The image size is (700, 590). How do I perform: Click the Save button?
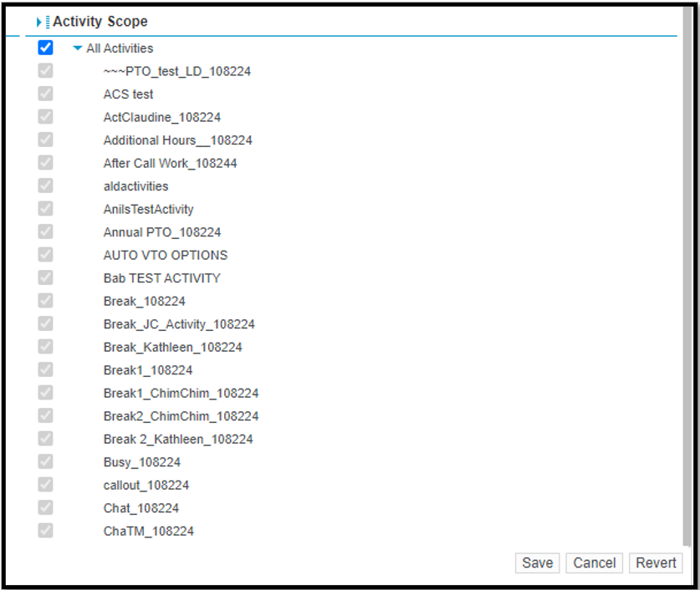[537, 562]
